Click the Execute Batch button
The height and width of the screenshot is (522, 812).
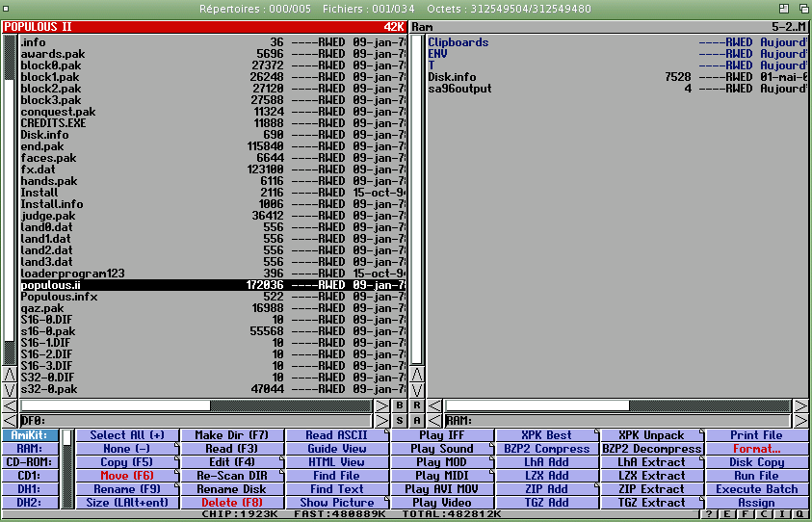[x=757, y=489]
